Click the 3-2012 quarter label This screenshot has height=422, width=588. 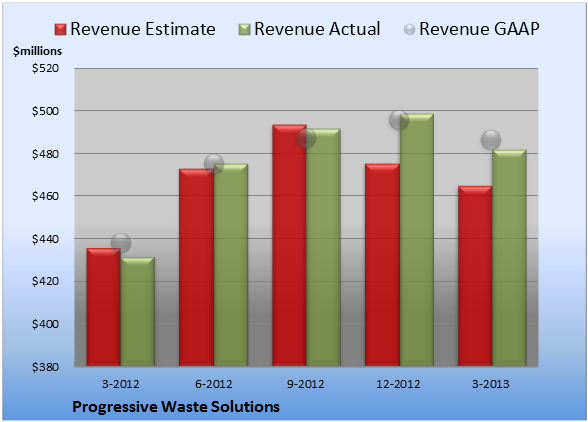[121, 384]
